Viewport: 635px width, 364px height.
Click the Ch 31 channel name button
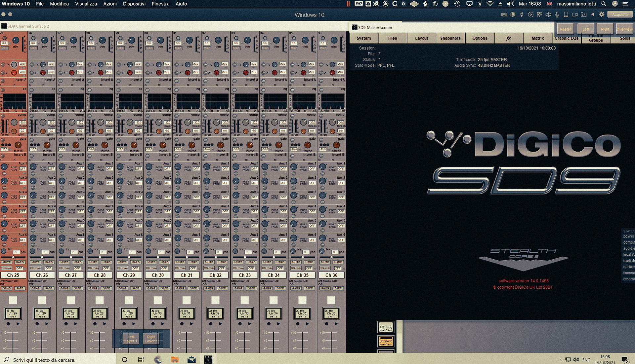[x=187, y=275]
